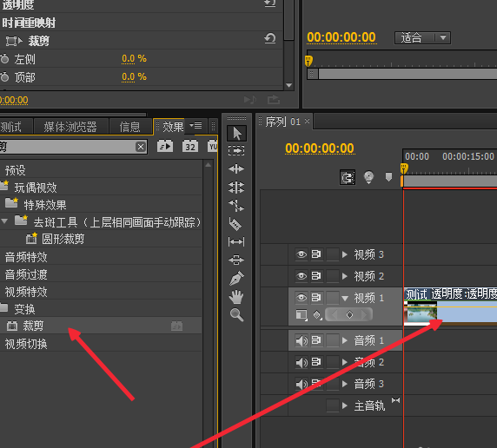Select the Ripple Edit tool
Screen dimensions: 497x448
236,169
